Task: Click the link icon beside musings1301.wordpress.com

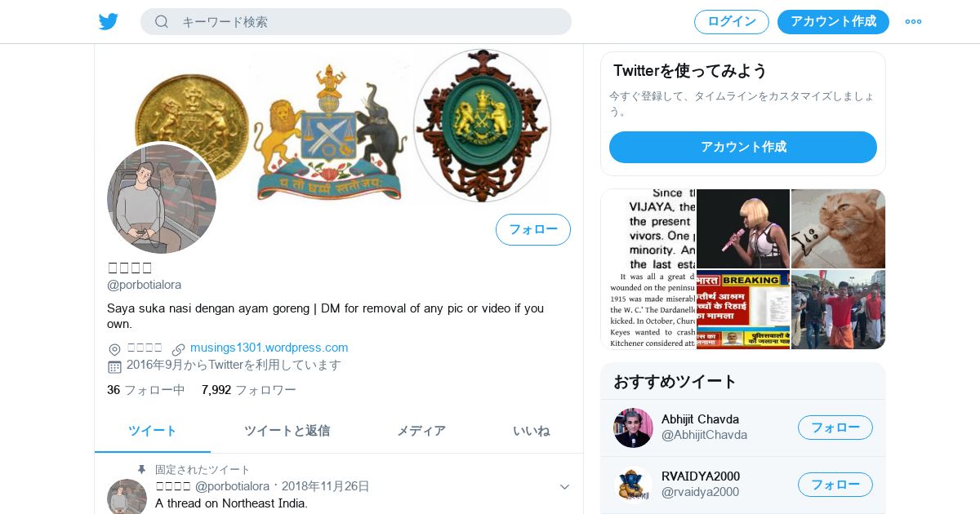Action: (x=179, y=349)
